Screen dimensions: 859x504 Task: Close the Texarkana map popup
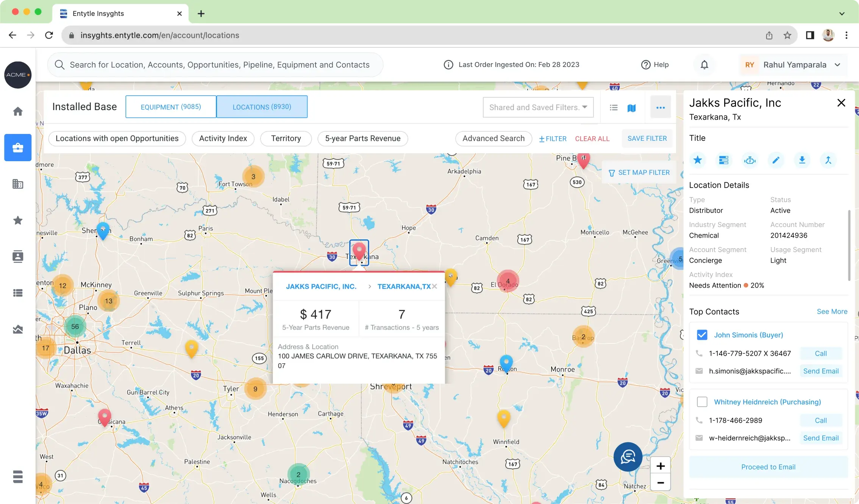point(434,286)
